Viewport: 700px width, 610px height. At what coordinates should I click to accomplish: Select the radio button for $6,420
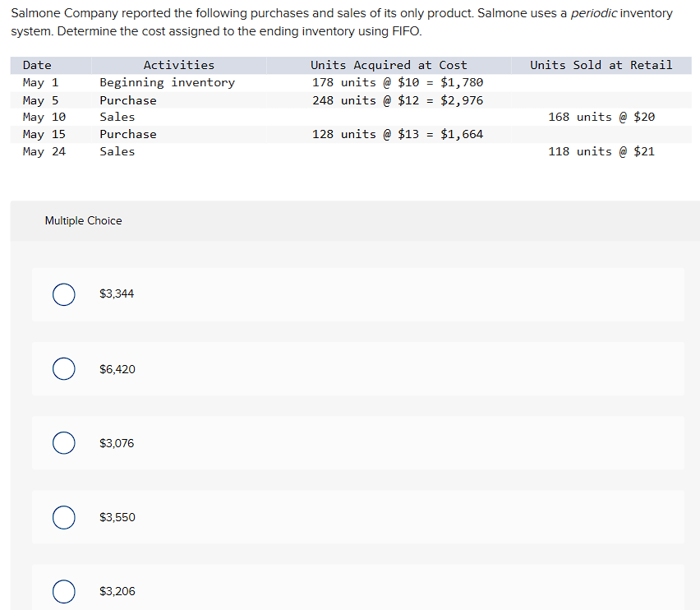pyautogui.click(x=63, y=368)
